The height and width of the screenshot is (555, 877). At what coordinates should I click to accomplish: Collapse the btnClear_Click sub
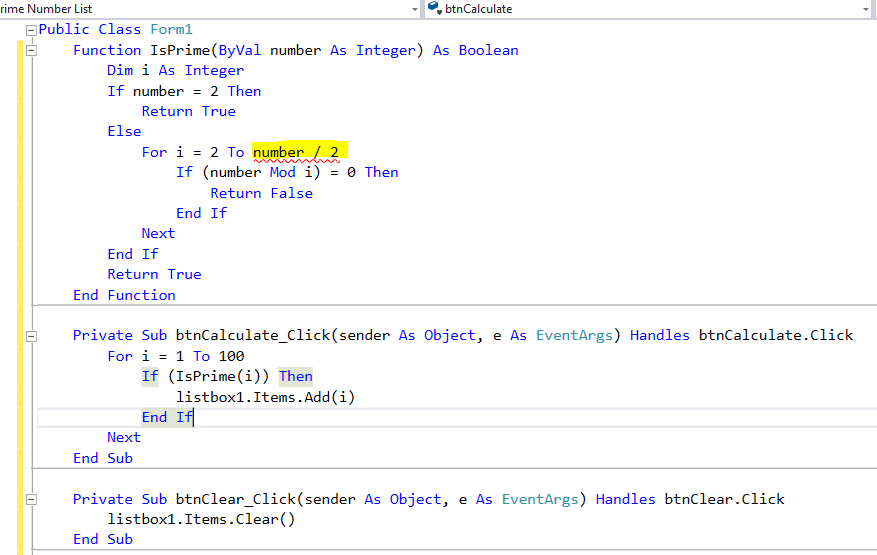point(32,500)
